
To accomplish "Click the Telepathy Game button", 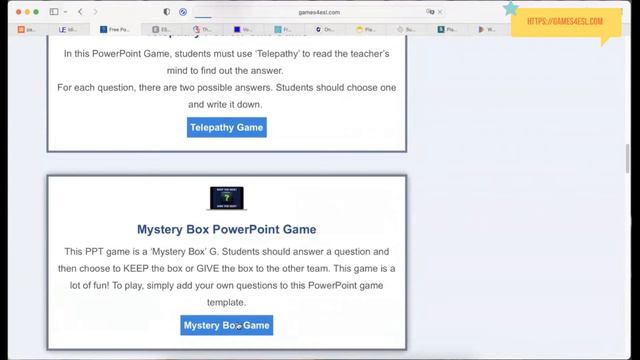I will coord(227,127).
